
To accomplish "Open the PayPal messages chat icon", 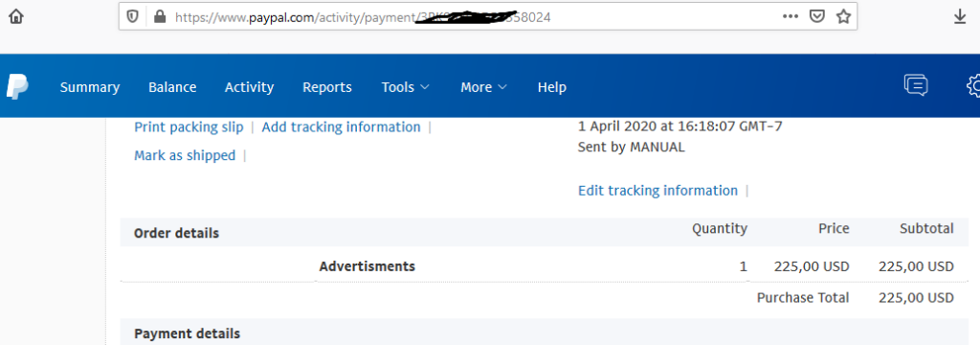I will coord(916,85).
